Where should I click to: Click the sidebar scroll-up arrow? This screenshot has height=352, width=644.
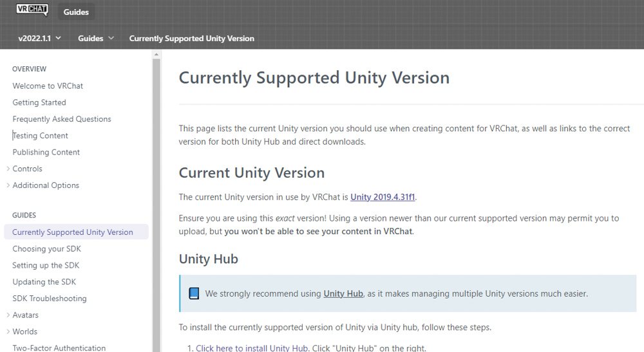click(156, 54)
